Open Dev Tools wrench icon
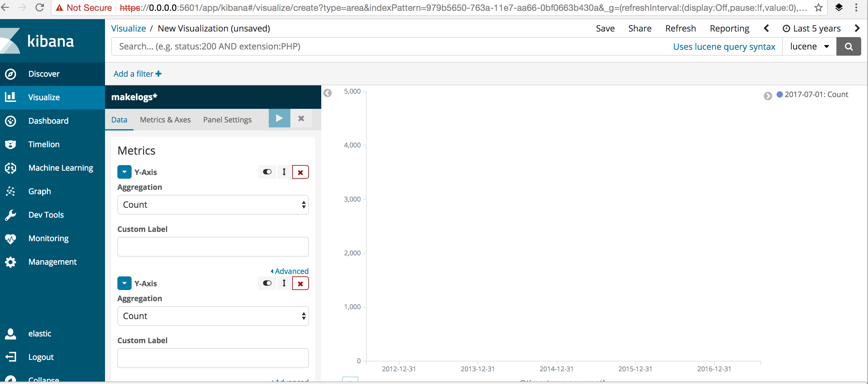This screenshot has width=868, height=384. [11, 215]
